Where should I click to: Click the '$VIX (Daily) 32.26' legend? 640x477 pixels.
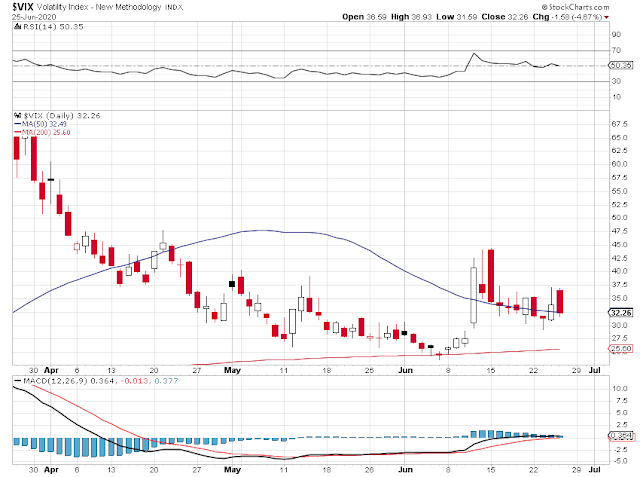(62, 115)
